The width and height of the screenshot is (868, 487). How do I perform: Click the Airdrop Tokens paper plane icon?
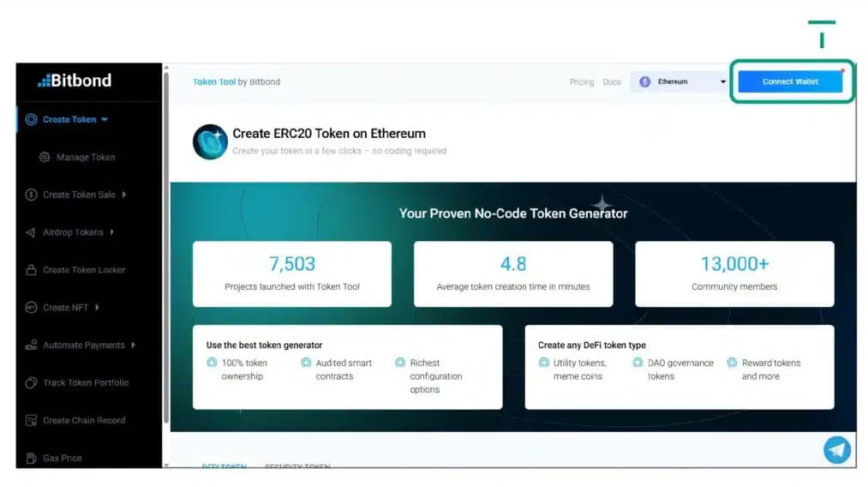(x=31, y=232)
